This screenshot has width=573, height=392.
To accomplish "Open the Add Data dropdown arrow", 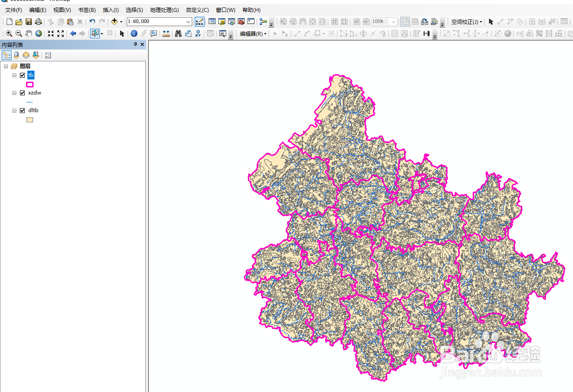I will coord(121,22).
